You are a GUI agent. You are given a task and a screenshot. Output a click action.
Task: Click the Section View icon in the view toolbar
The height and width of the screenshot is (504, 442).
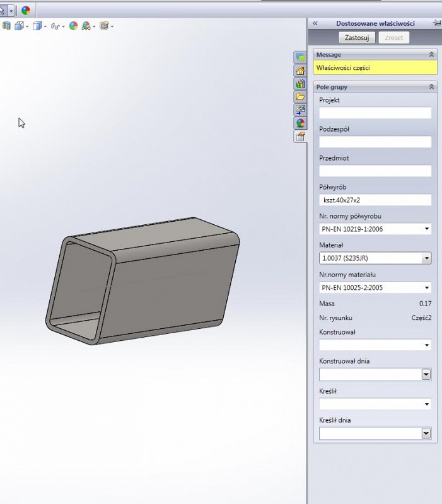6,26
